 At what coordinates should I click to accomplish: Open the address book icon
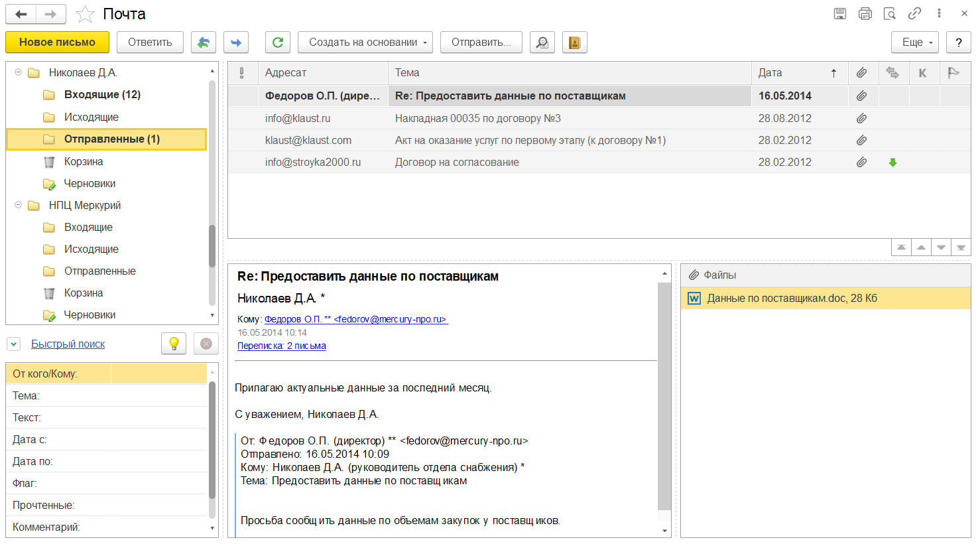coord(575,42)
